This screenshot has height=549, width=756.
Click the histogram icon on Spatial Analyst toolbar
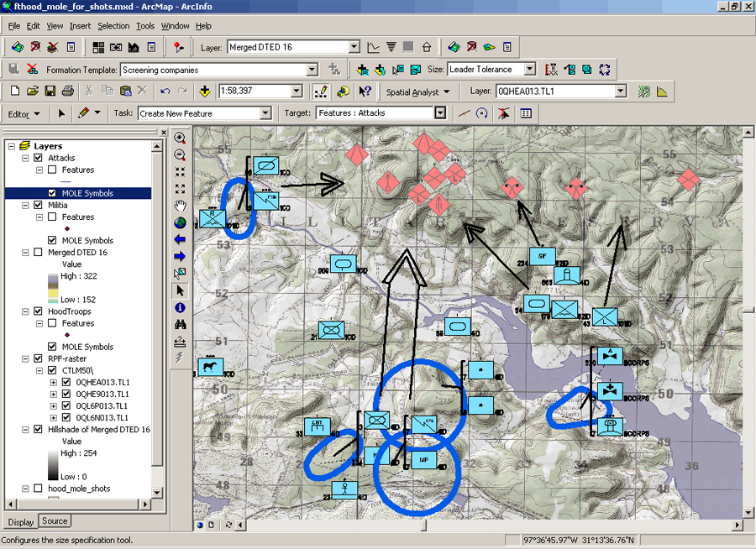pyautogui.click(x=662, y=91)
